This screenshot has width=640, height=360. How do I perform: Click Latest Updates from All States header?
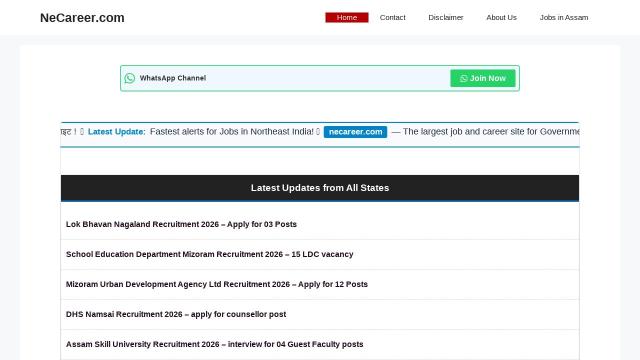[320, 188]
